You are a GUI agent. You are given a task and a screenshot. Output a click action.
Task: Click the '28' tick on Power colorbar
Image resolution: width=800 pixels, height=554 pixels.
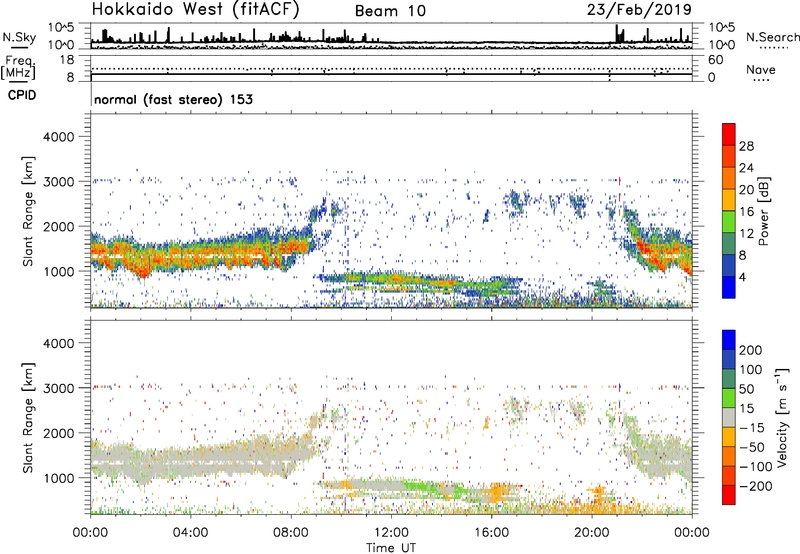(746, 146)
